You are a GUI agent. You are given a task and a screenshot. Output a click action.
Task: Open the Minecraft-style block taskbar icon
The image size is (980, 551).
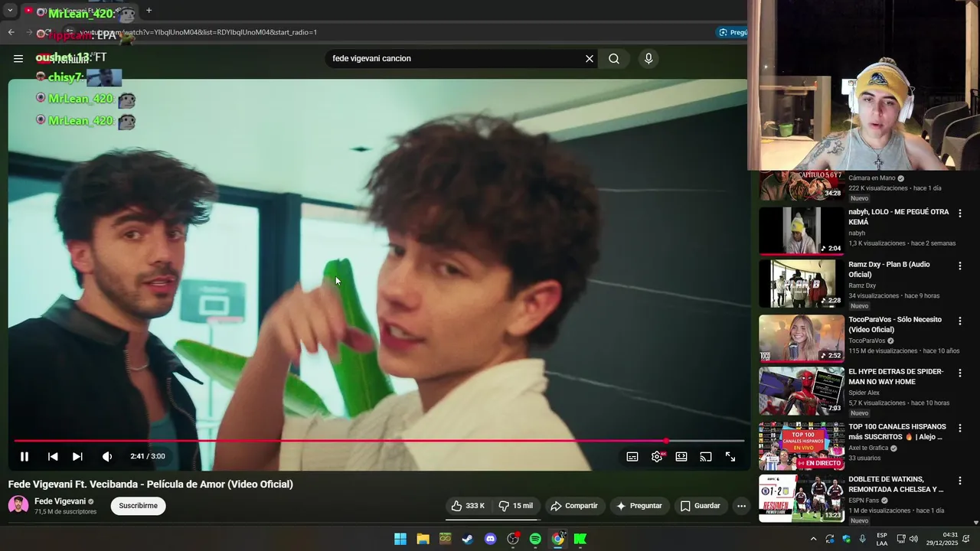[445, 539]
